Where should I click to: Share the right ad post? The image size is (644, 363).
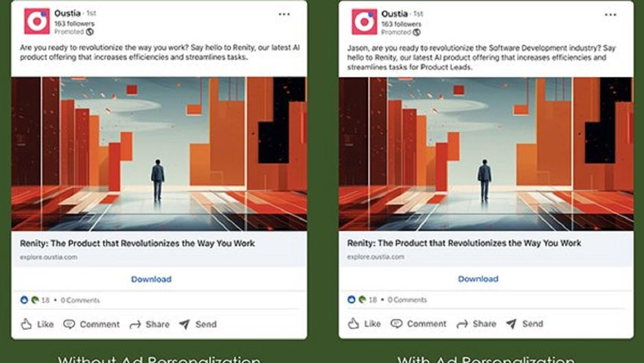(476, 324)
